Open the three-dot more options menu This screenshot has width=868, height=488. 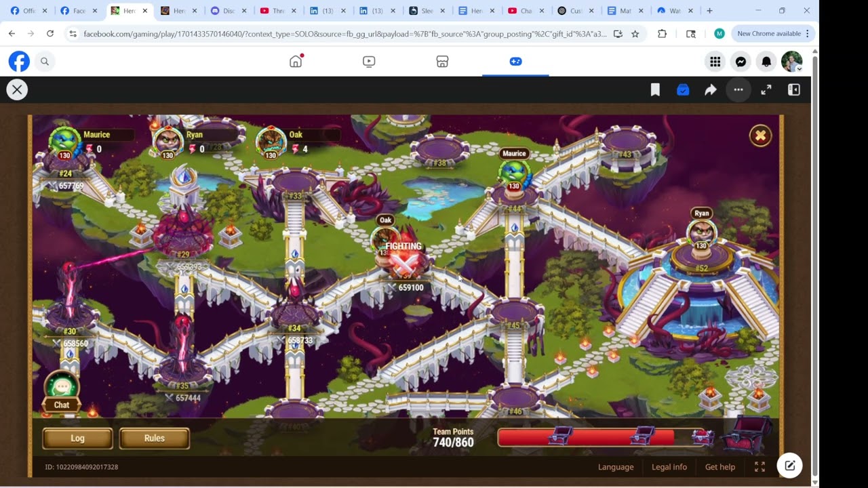738,89
